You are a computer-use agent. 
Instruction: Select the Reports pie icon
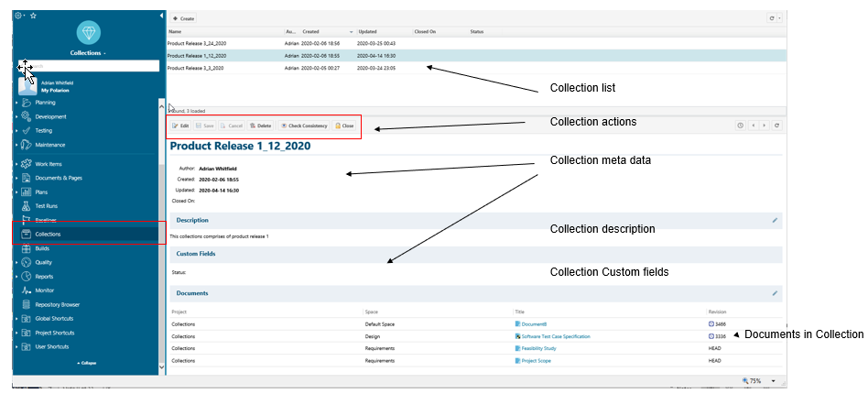tap(26, 277)
